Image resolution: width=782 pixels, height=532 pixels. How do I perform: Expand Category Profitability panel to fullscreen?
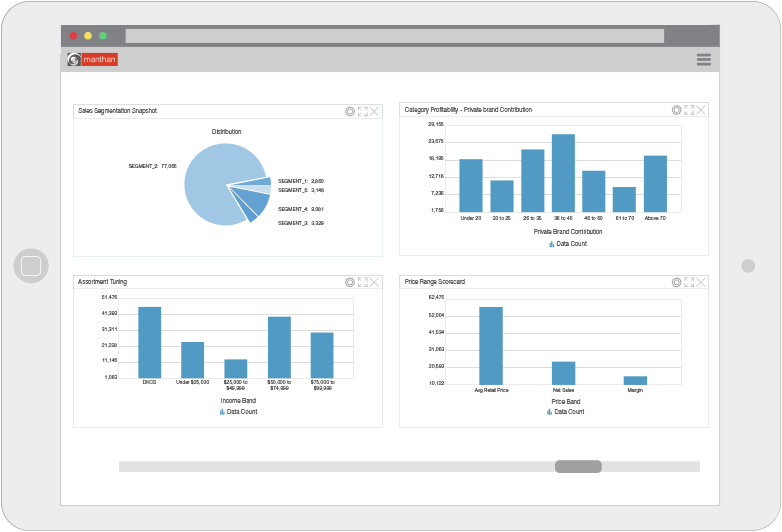[689, 110]
